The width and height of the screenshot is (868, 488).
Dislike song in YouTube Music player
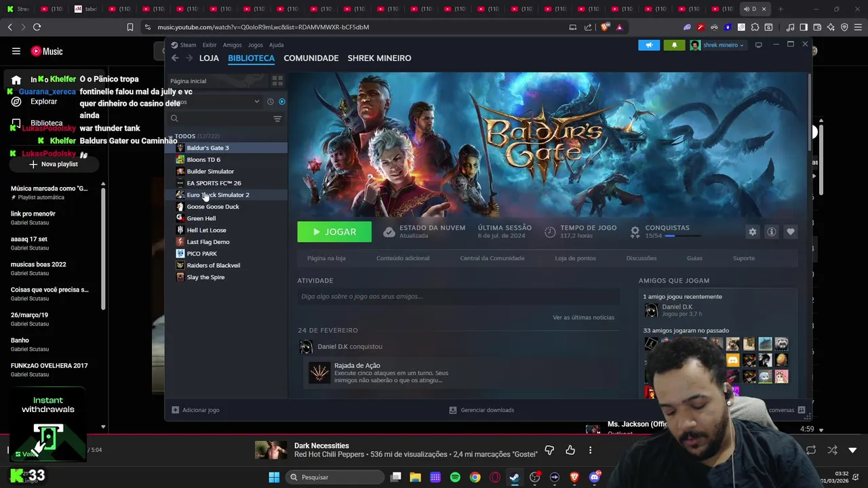549,450
